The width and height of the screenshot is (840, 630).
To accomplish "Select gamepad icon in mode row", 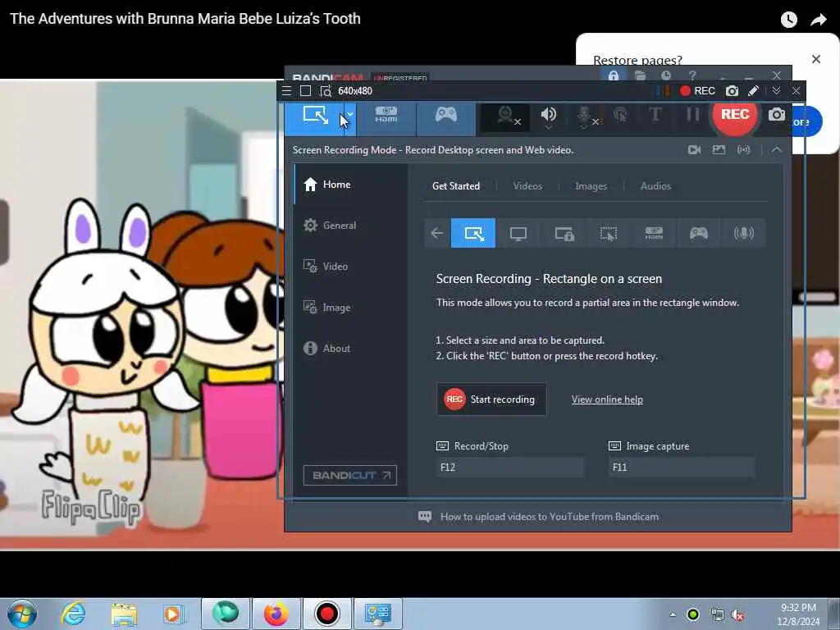I will [x=699, y=233].
